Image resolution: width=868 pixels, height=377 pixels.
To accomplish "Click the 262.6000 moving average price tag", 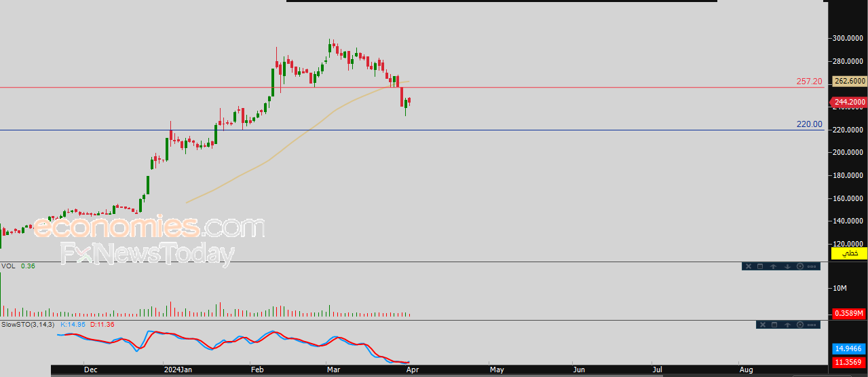I will pyautogui.click(x=849, y=80).
